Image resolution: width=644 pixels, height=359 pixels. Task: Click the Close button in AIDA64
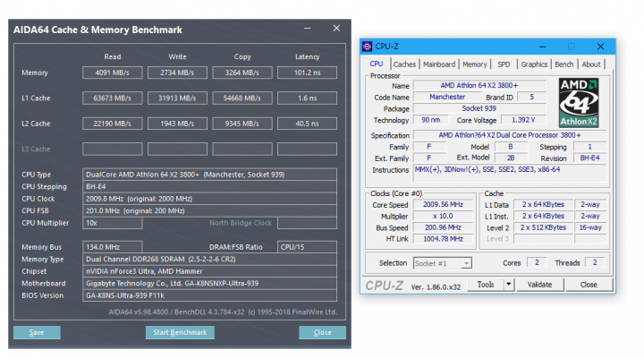pyautogui.click(x=322, y=332)
